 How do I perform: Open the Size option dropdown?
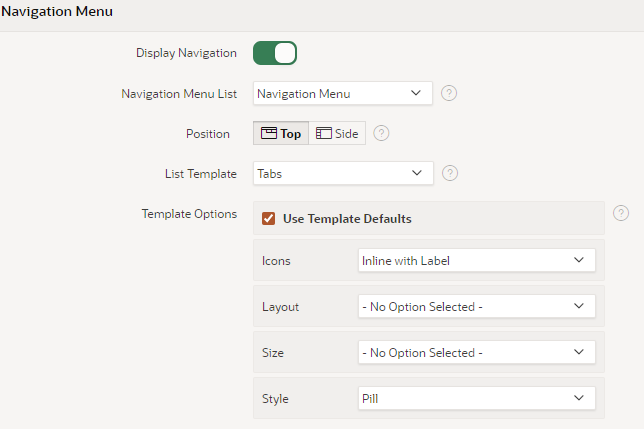tap(476, 352)
